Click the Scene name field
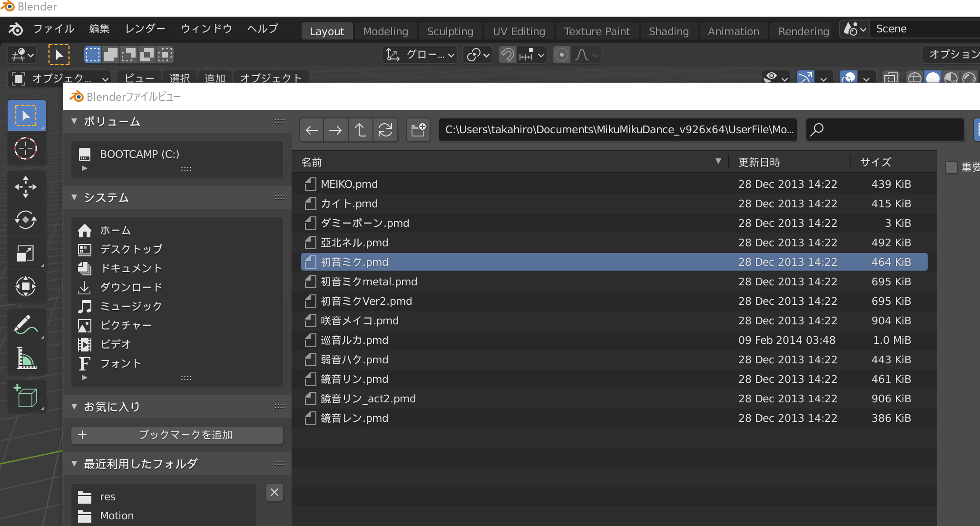Image resolution: width=980 pixels, height=526 pixels. pos(925,29)
